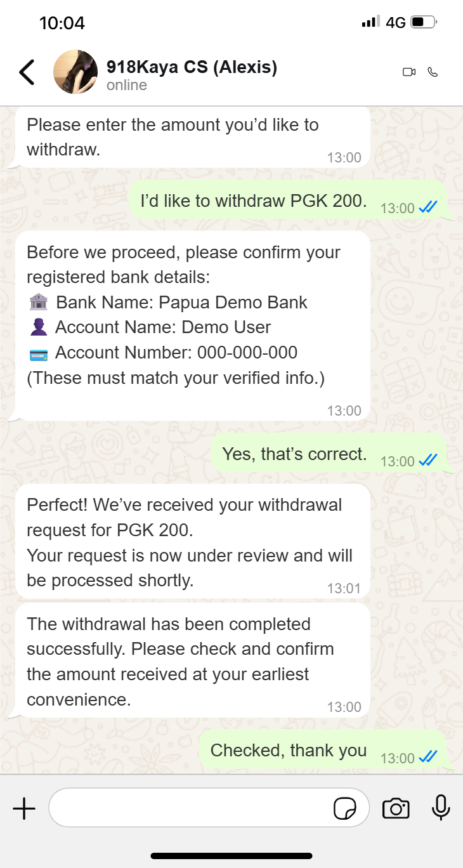Screen dimensions: 463x868
Task: Open the camera
Action: [396, 808]
